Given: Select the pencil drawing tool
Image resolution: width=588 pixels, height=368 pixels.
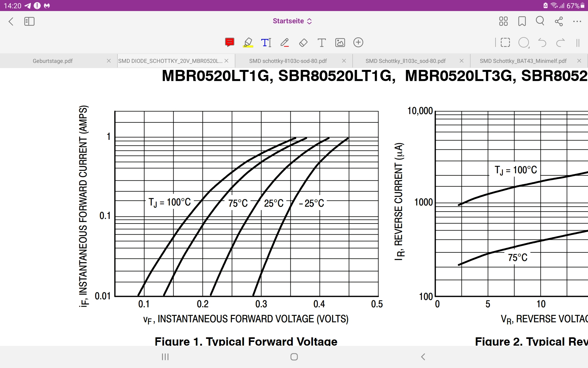Looking at the screenshot, I should point(285,42).
